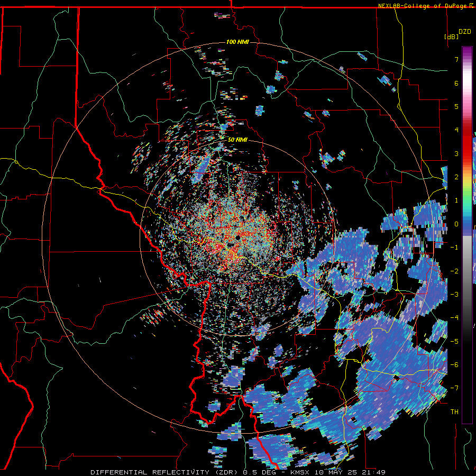Screen dimensions: 476x476
Task: Click the -5 tick label on the scale
Action: (x=454, y=342)
